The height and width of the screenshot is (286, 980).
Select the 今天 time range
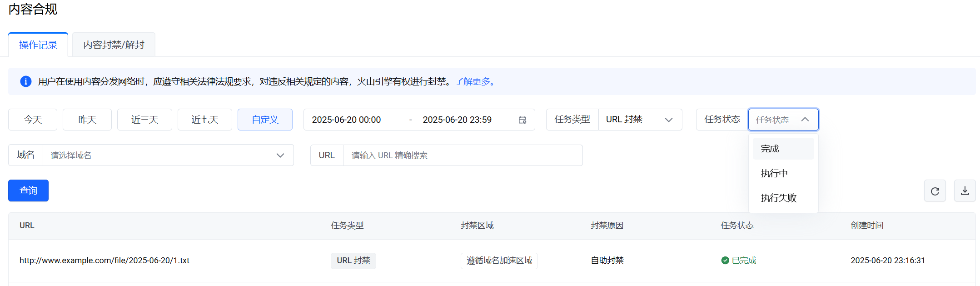coord(33,120)
